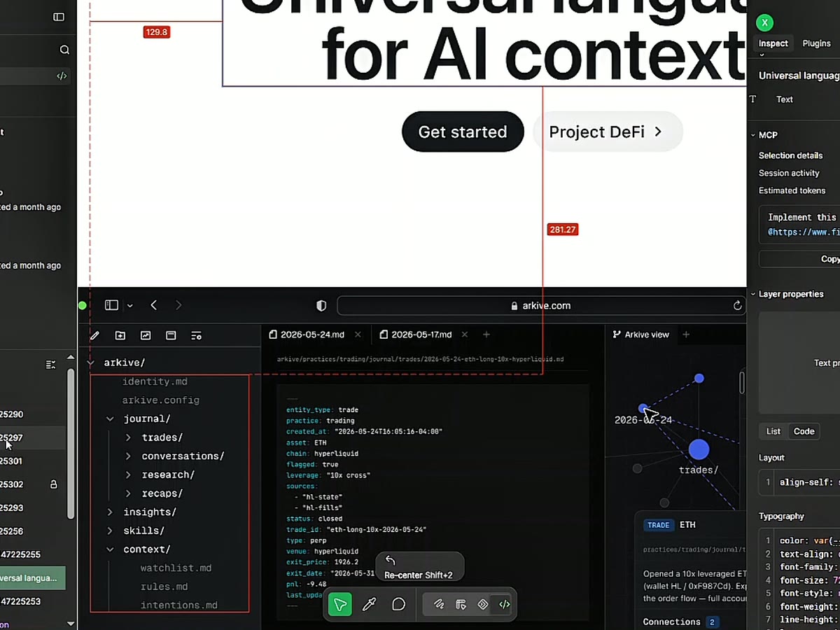Click the forward arrow in mockup browser
Image resolution: width=840 pixels, height=630 pixels.
(178, 305)
